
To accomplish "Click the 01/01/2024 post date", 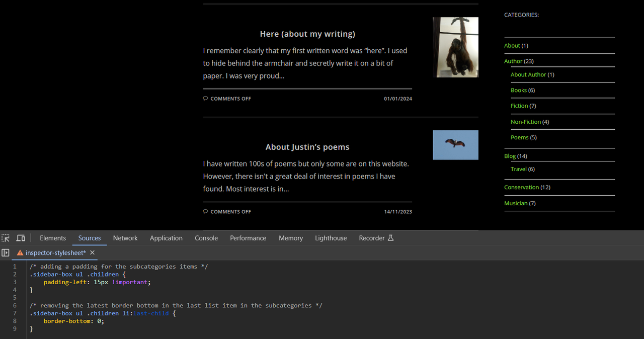I will point(398,99).
